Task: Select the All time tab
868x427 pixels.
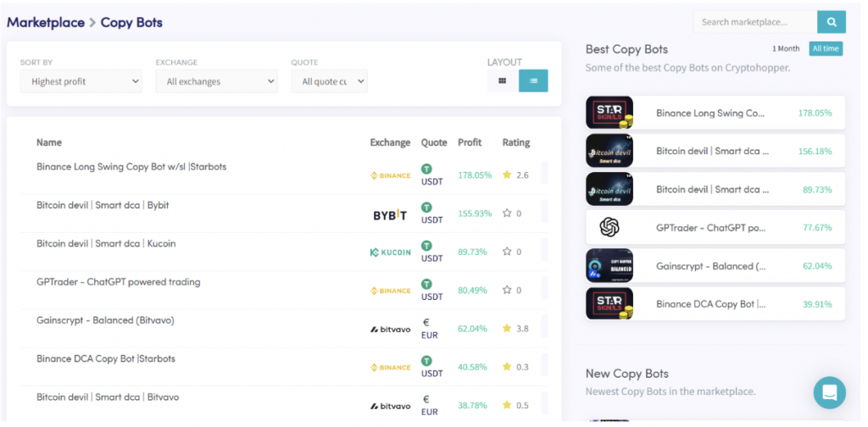Action: tap(826, 48)
